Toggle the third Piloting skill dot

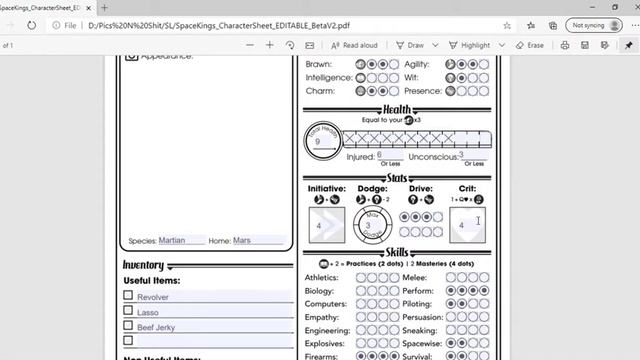473,304
